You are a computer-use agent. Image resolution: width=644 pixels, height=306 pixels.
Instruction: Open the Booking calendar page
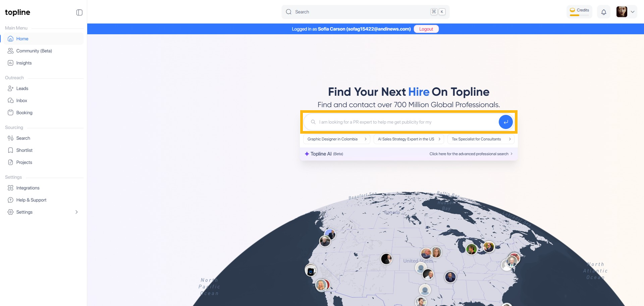tap(24, 113)
